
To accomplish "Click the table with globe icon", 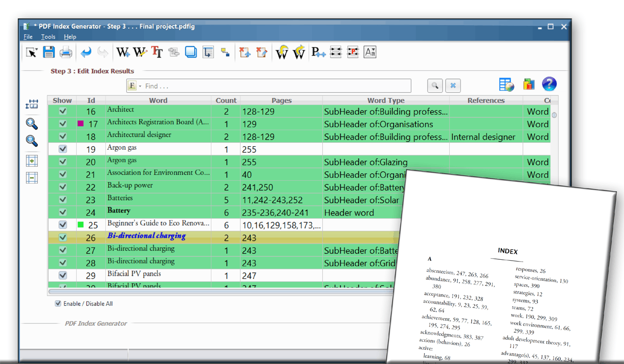I will coord(507,84).
